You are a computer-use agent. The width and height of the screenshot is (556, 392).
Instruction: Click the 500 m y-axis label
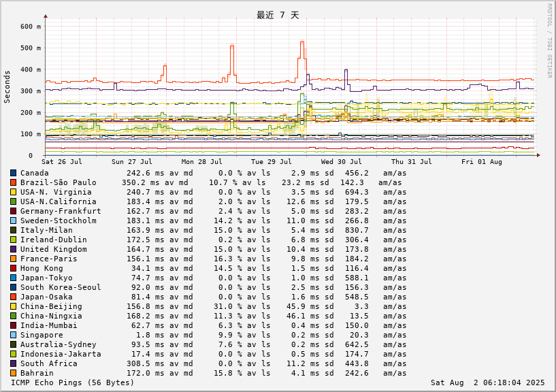(31, 48)
